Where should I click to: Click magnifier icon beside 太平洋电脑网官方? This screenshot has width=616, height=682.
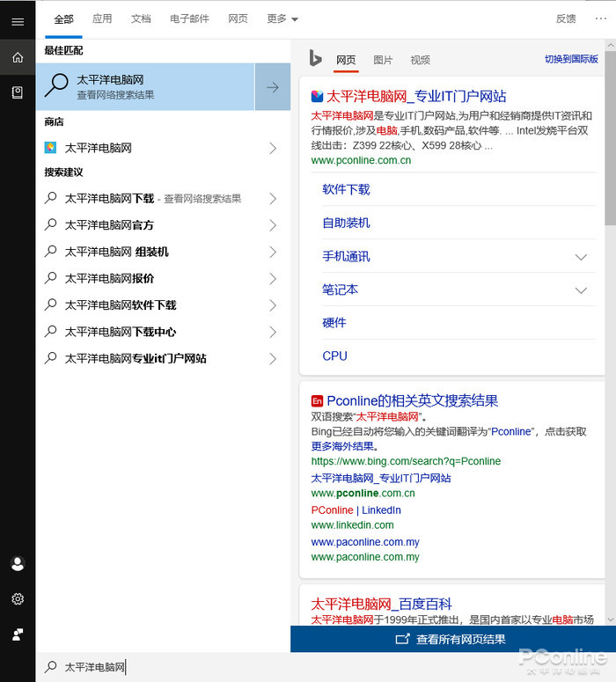(x=50, y=224)
